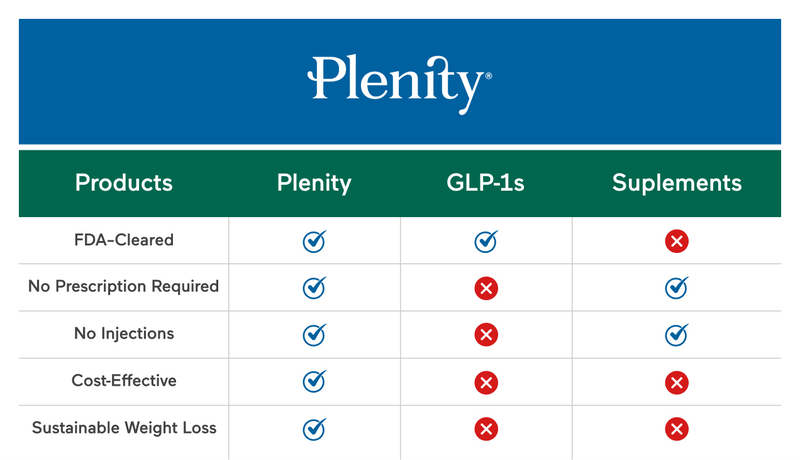
Task: Select the GLP-1s column header
Action: pos(486,183)
